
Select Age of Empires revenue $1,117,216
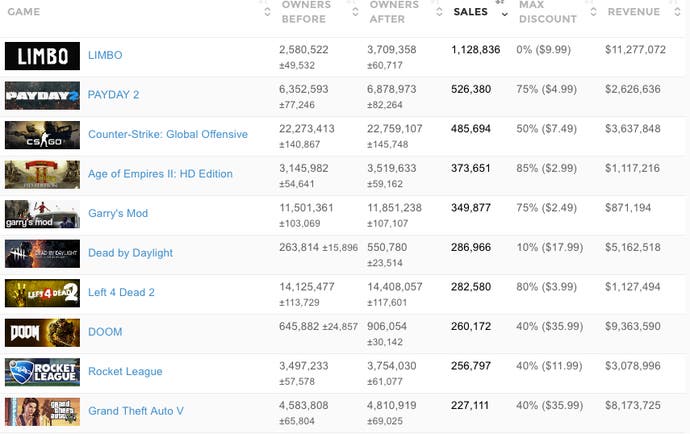pyautogui.click(x=632, y=169)
